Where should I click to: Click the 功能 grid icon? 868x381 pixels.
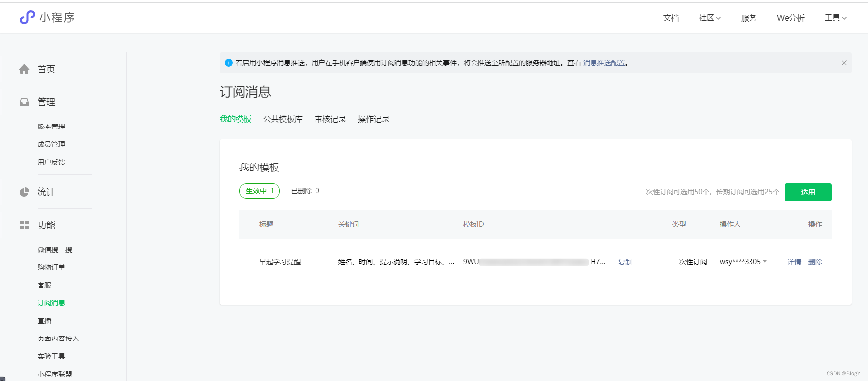tap(24, 225)
